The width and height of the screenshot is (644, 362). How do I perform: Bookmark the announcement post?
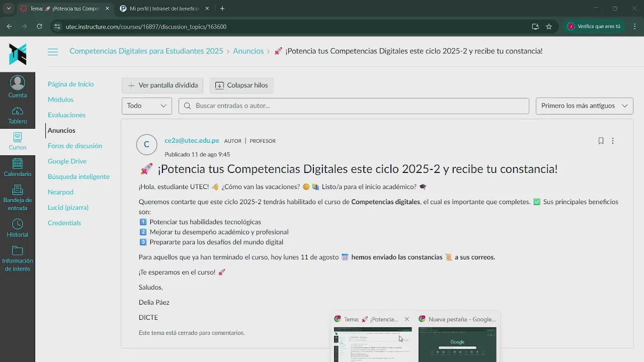point(601,141)
